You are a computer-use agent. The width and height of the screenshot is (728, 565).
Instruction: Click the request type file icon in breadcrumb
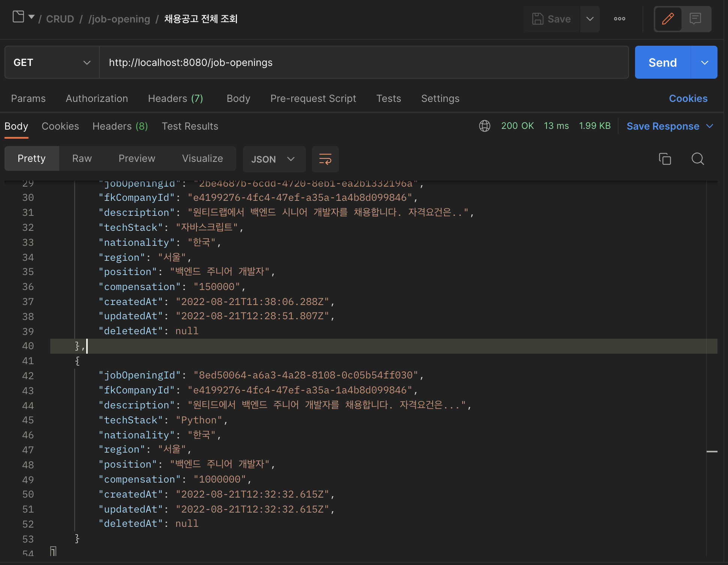(18, 17)
